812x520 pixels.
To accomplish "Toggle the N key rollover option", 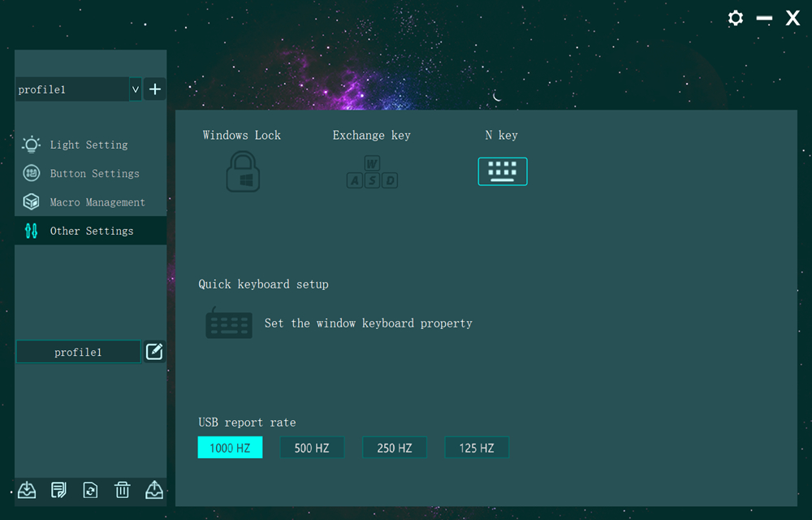I will [x=502, y=171].
